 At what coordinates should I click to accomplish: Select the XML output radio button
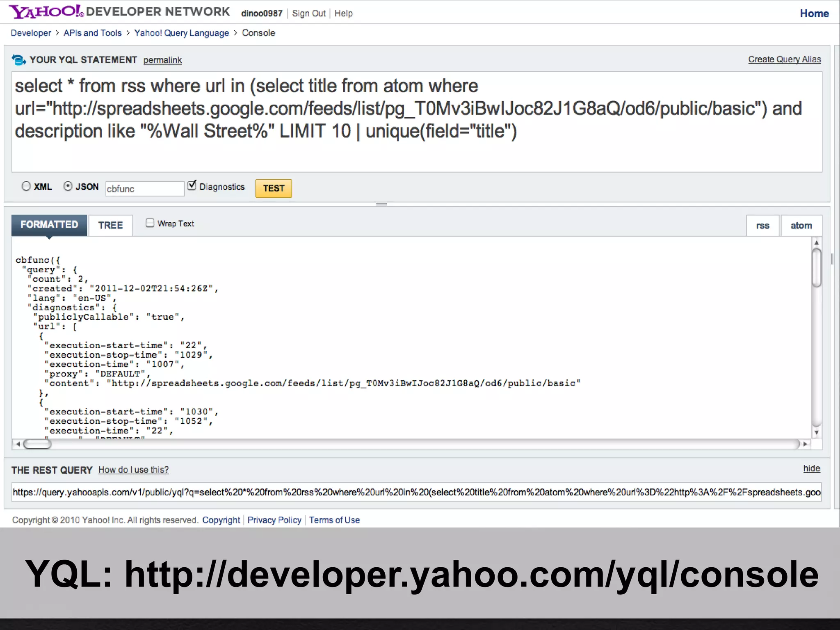pos(26,186)
